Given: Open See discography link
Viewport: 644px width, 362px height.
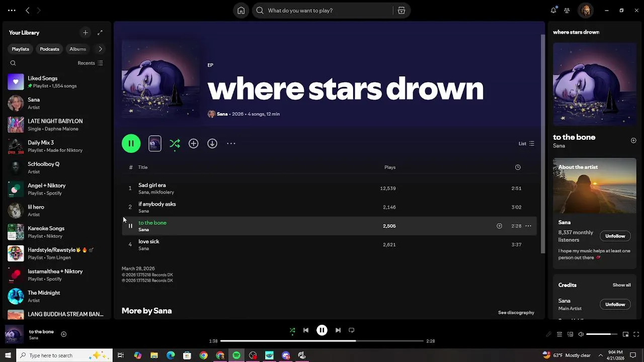Looking at the screenshot, I should click(x=516, y=313).
